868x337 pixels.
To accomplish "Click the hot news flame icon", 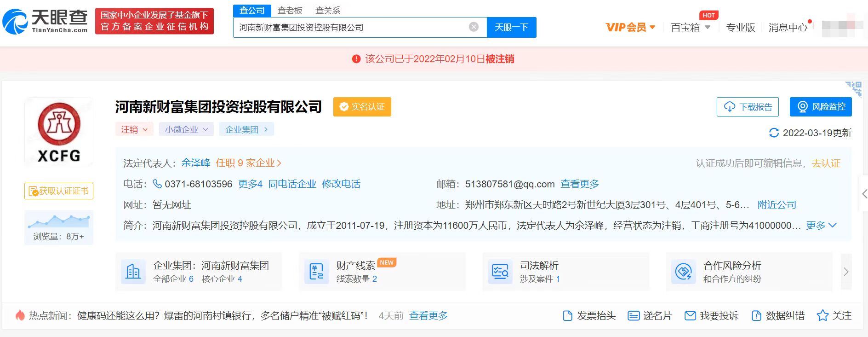I will click(20, 315).
